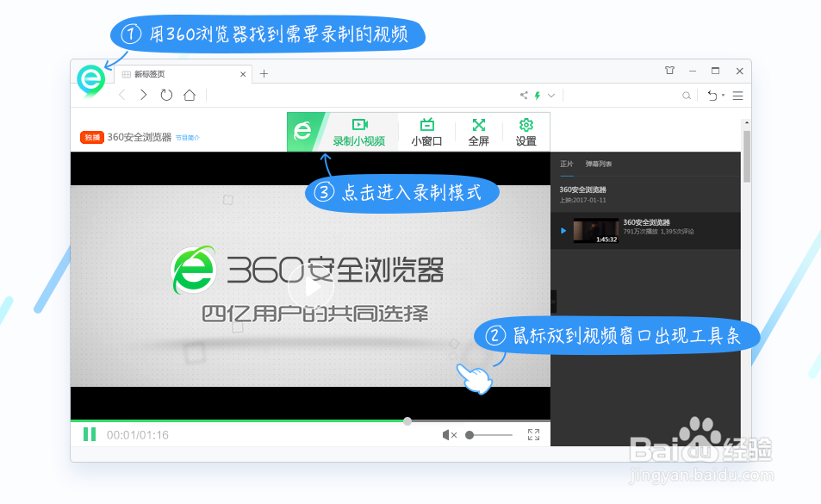Click the undo closed tab arrow icon
The width and height of the screenshot is (821, 504).
(x=712, y=96)
